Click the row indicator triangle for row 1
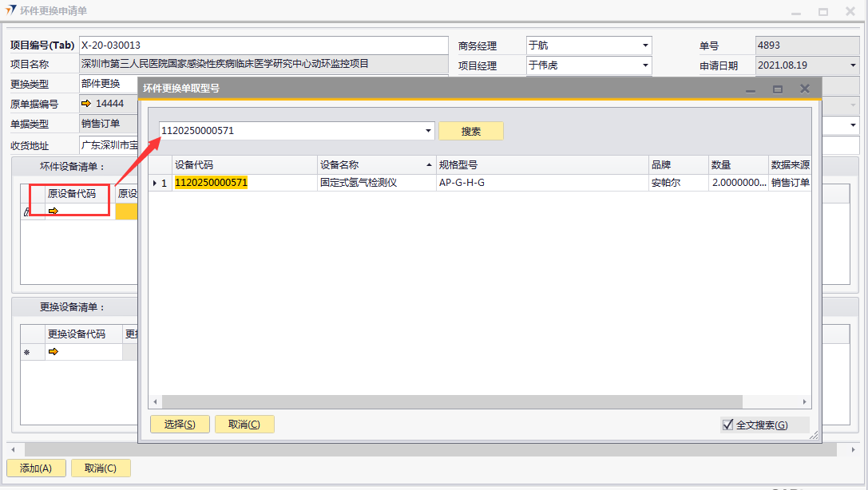The image size is (868, 490). tap(155, 184)
